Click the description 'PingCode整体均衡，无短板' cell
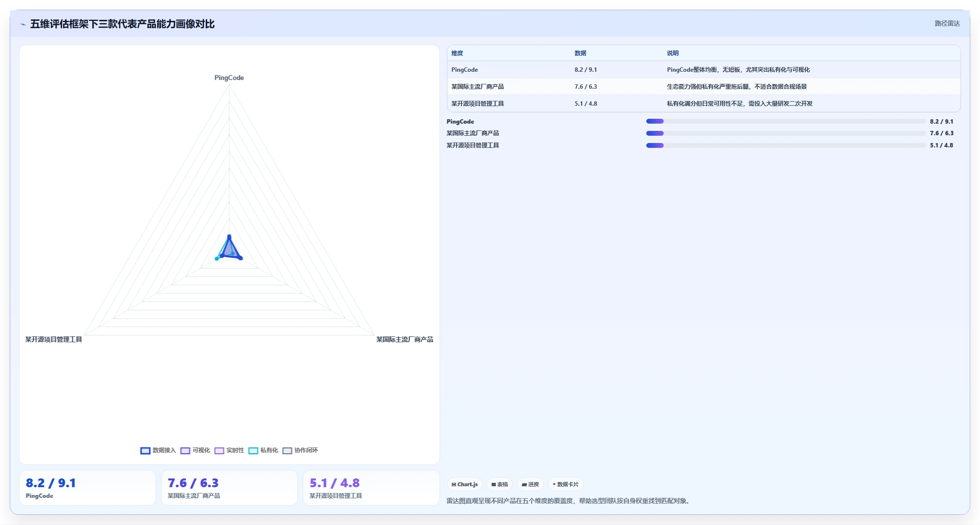 tap(738, 70)
